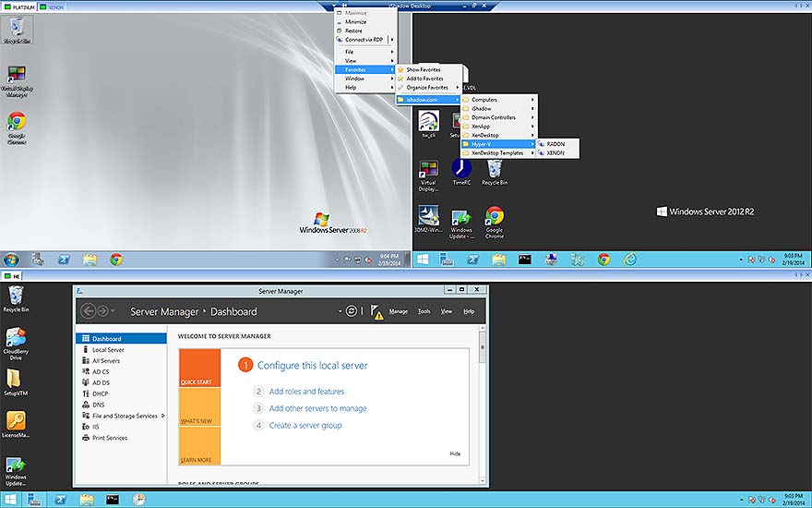Open command prompt in the XENON taskbar

tap(525, 260)
